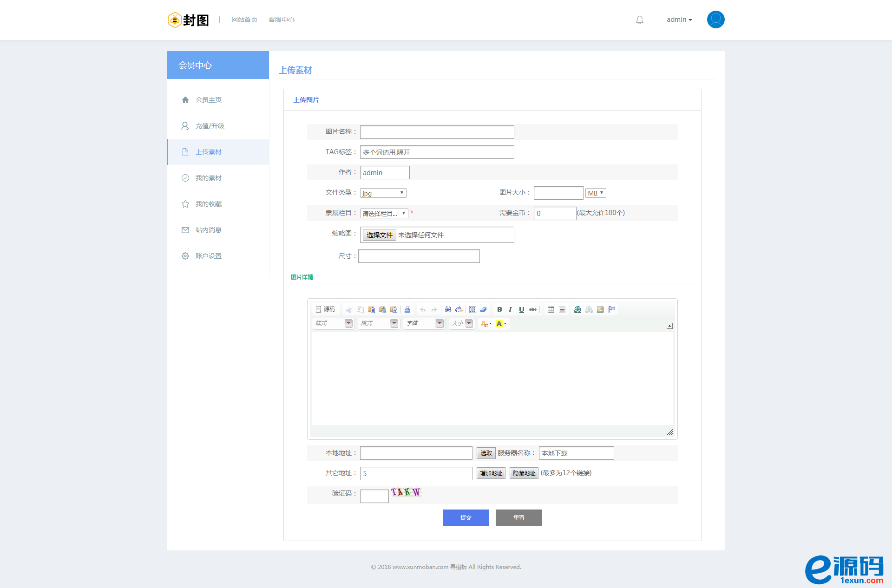Viewport: 892px width, 588px height.
Task: Click the notification bell icon
Action: pos(640,20)
